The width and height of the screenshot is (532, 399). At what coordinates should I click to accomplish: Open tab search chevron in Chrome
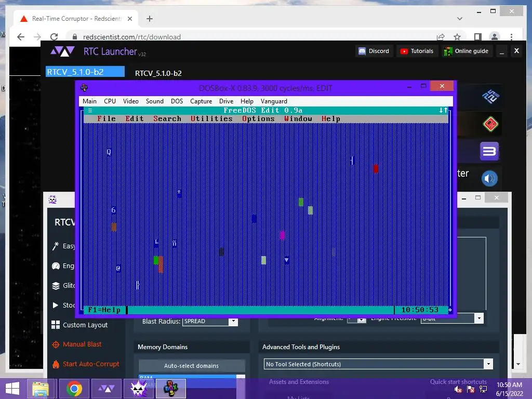[x=460, y=19]
